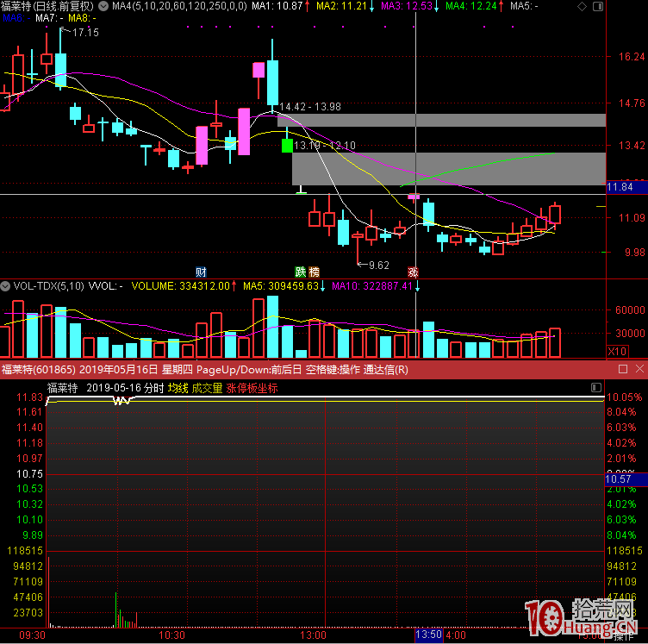Click the 9.62 low price label
Viewport: 648px width, 644px height.
pos(379,266)
